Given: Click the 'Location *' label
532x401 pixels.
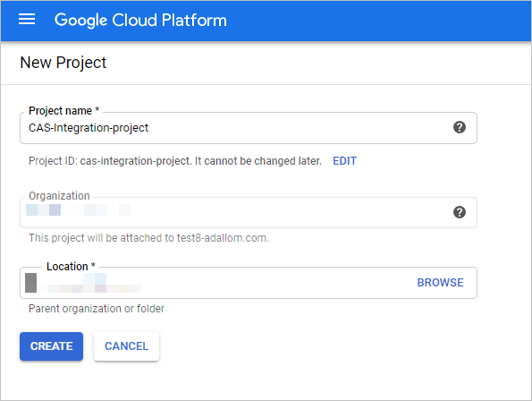Looking at the screenshot, I should [71, 267].
